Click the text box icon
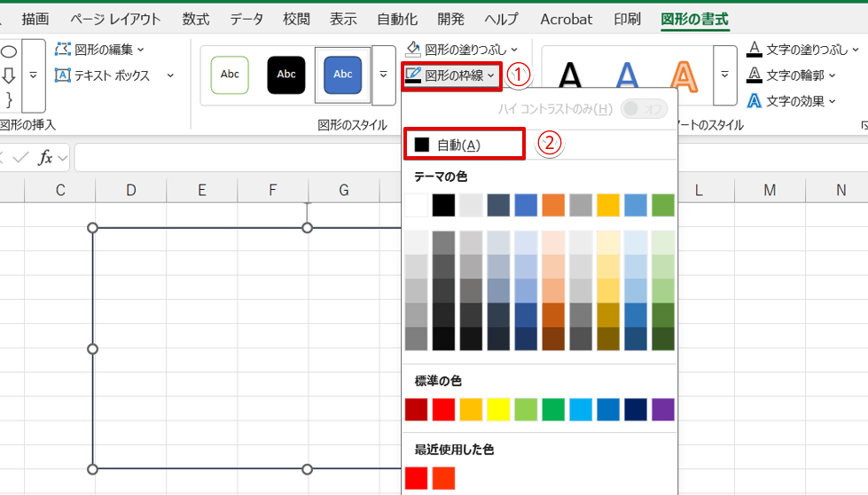The height and width of the screenshot is (495, 868). pos(63,75)
